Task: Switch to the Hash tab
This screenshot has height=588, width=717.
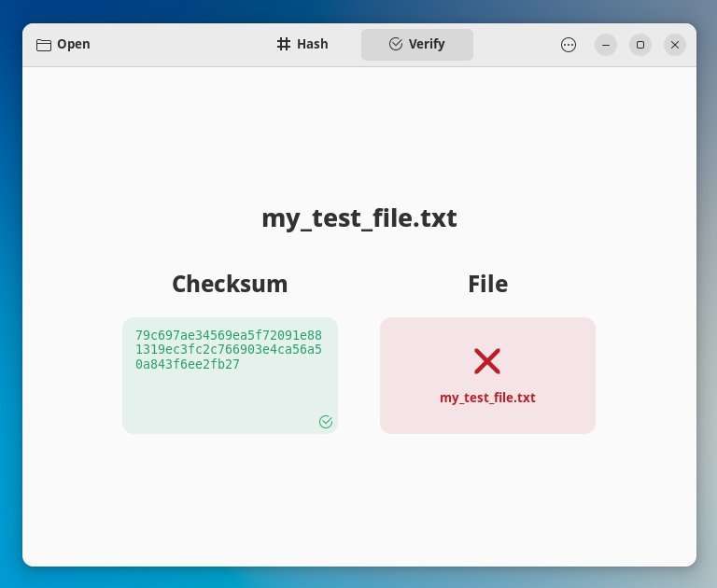Action: (x=303, y=44)
